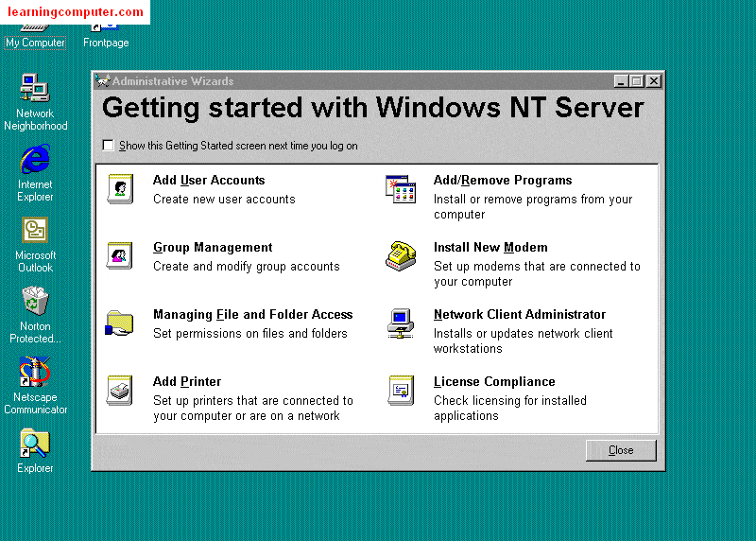This screenshot has height=541, width=756.
Task: Click the Add Printer heading
Action: [x=187, y=382]
